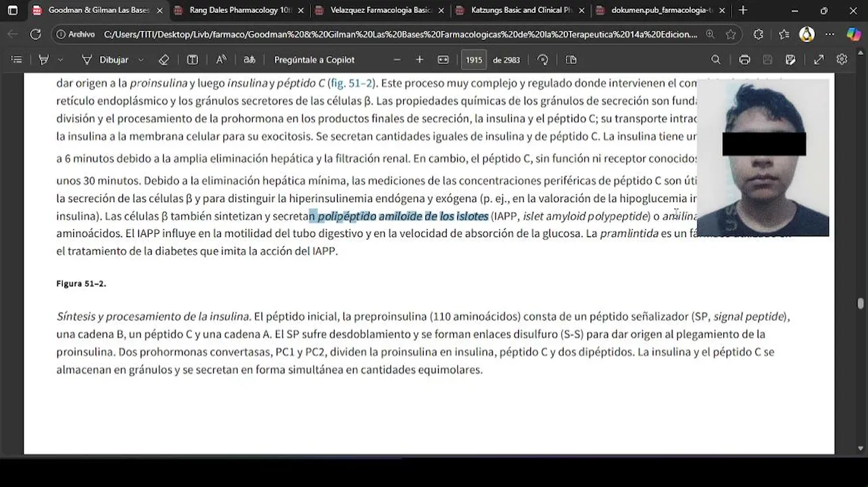The height and width of the screenshot is (487, 868).
Task: Switch to Velazquez Farmacologia Basica tab
Action: coord(381,10)
